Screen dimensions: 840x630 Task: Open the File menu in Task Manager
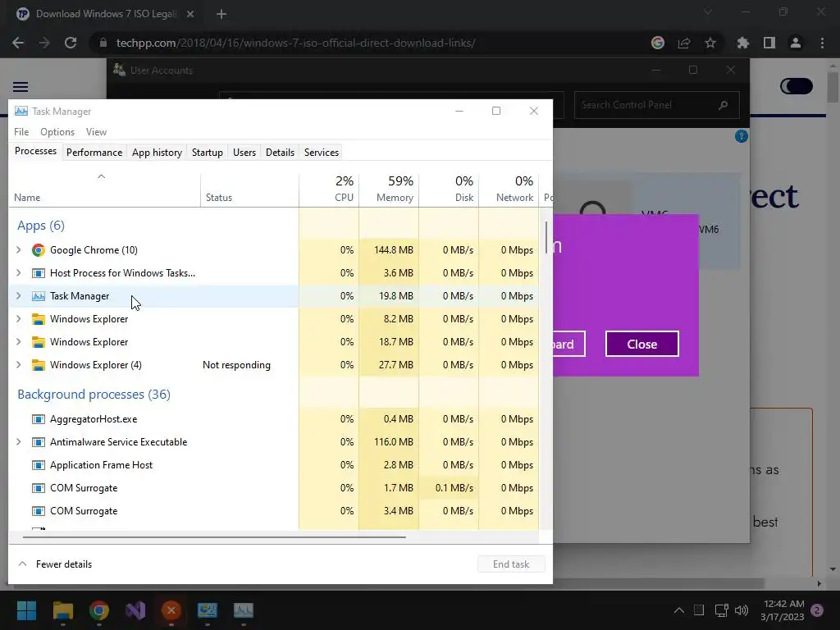pos(21,132)
